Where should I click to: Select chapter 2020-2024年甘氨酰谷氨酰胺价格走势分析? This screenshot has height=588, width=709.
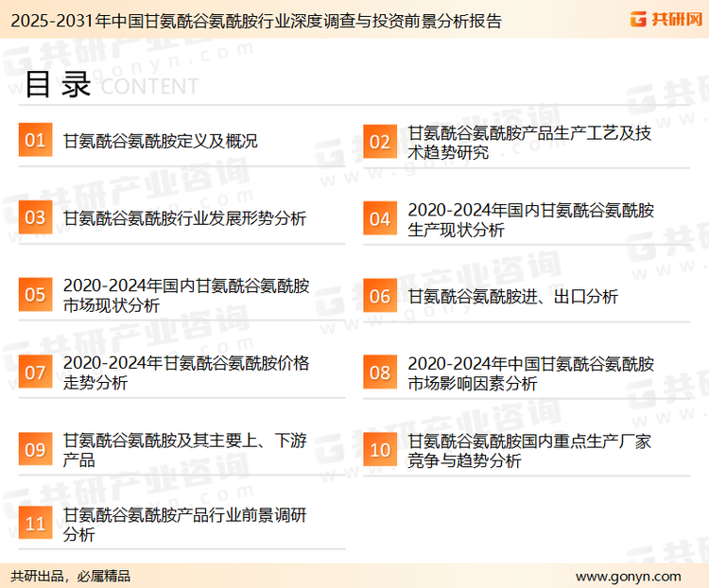pos(186,372)
